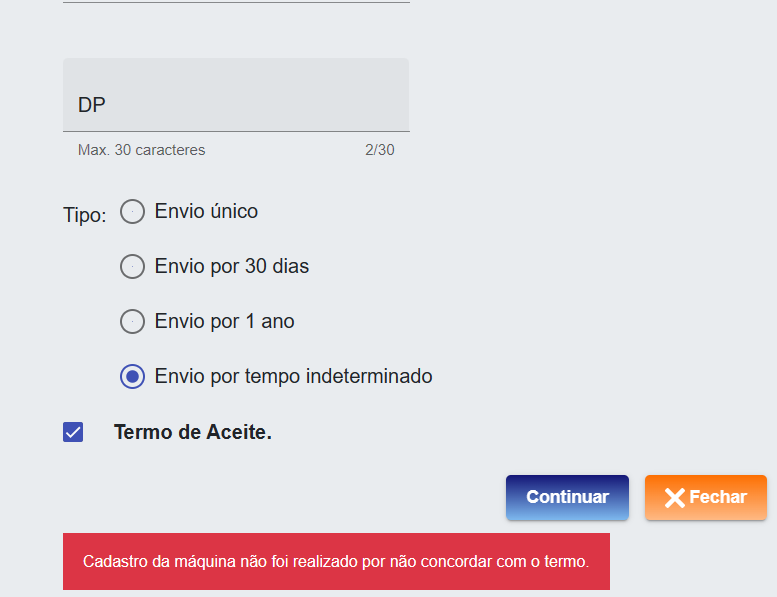Click the 'Tipo:' field label
This screenshot has height=597, width=777.
pyautogui.click(x=84, y=216)
